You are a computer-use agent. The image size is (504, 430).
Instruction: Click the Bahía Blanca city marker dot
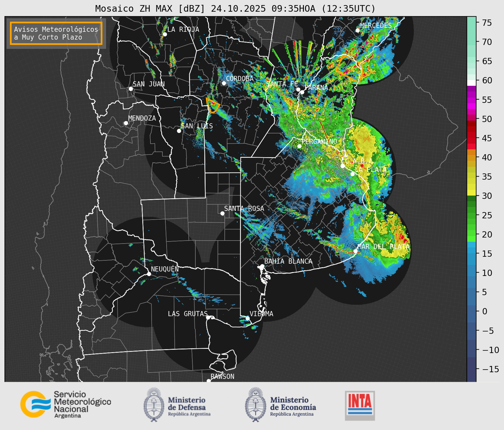coord(262,266)
